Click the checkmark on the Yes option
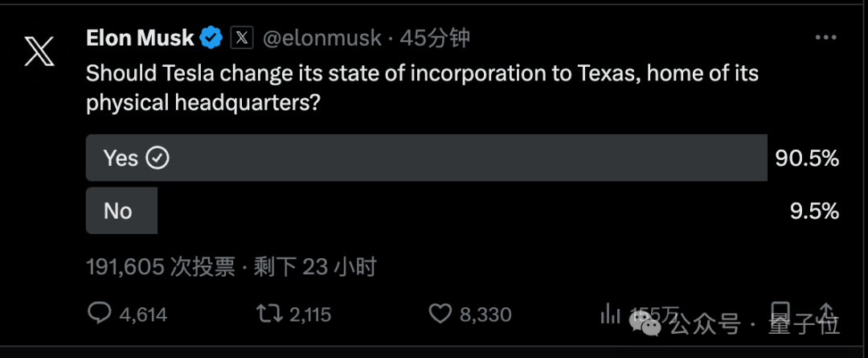The image size is (868, 358). [x=158, y=158]
